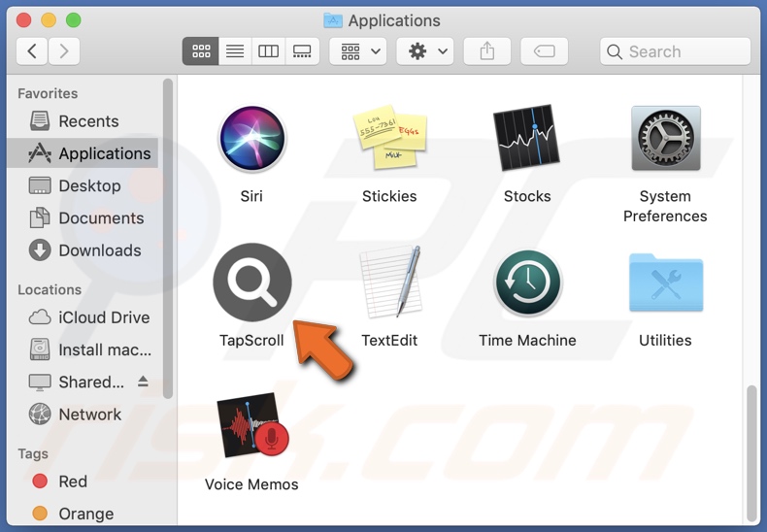Open the Stickies app

point(389,140)
